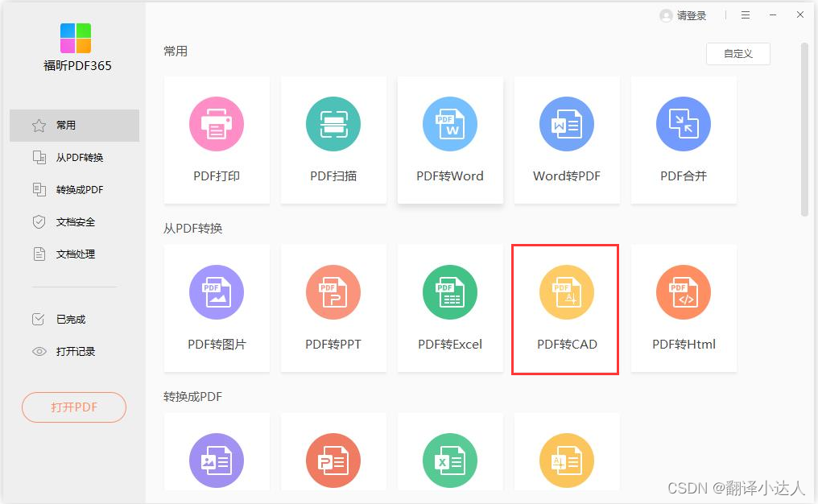View the 打开记录 history
This screenshot has height=504, width=818.
point(75,352)
